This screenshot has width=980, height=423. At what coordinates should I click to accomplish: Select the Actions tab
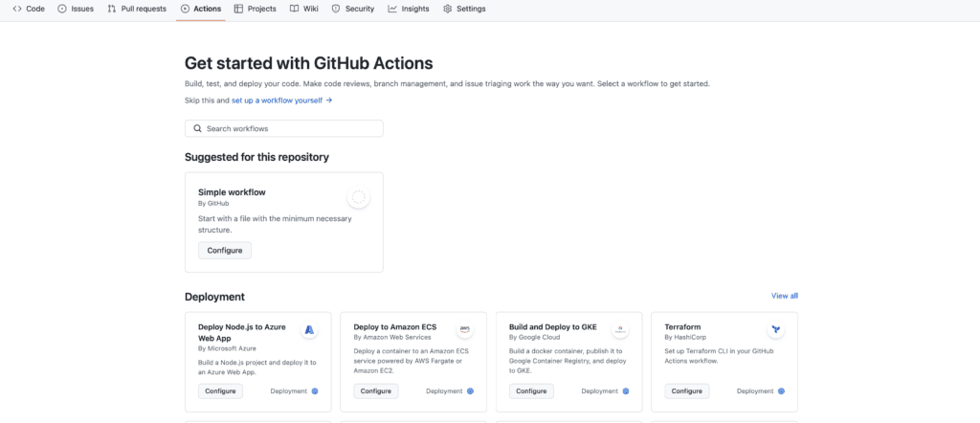[x=201, y=9]
